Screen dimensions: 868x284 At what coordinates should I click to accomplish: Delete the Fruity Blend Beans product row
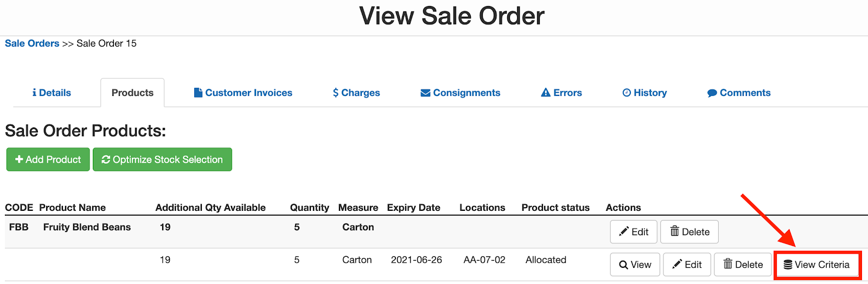point(690,232)
